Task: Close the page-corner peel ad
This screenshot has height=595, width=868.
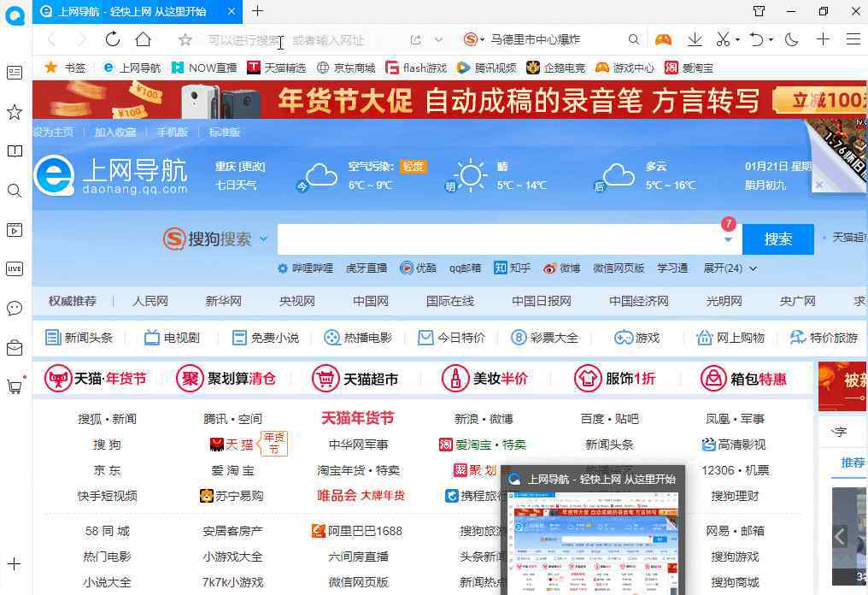Action: (819, 185)
